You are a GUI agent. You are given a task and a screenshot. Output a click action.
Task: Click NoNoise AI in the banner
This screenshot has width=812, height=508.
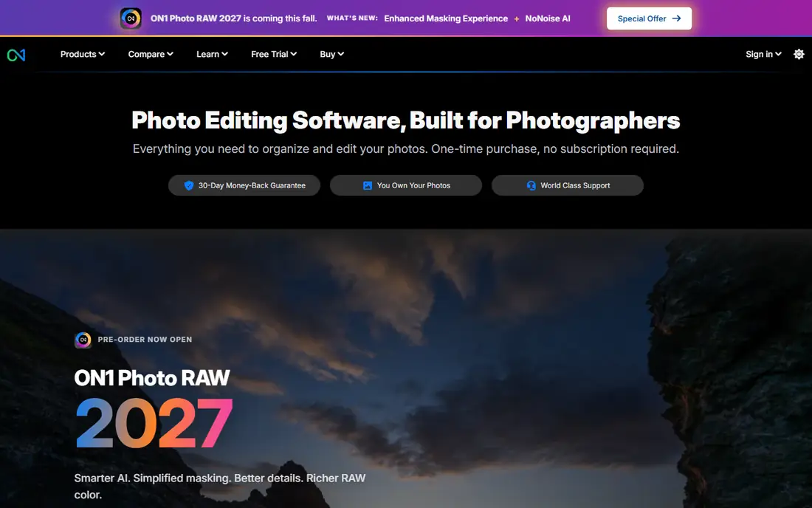coord(548,18)
